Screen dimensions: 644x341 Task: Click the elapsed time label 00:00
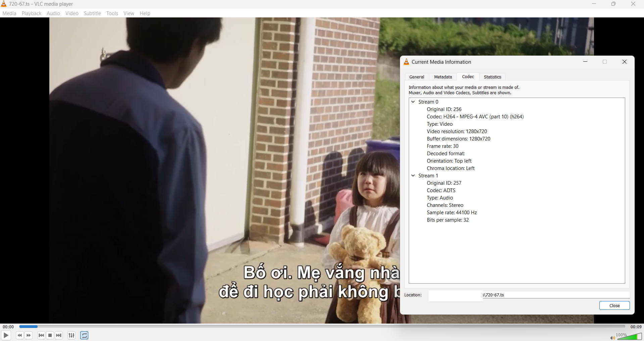pos(8,327)
